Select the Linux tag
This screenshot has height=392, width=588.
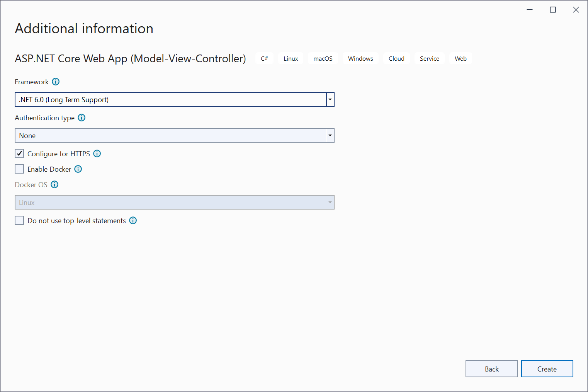click(291, 58)
